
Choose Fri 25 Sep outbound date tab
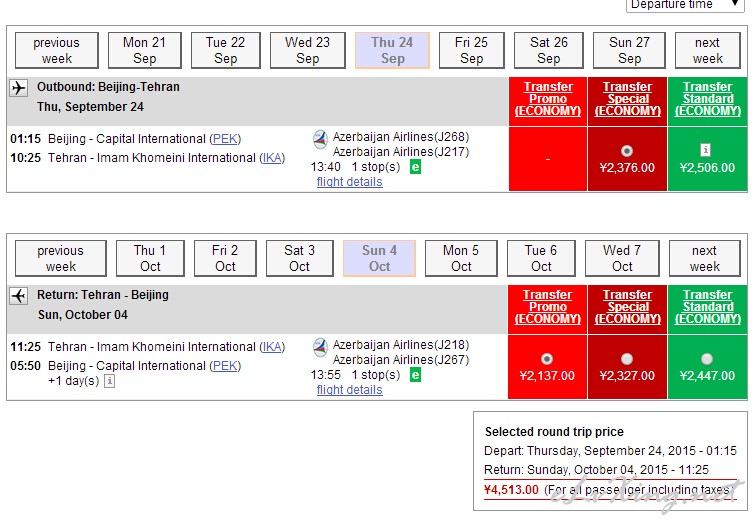point(471,50)
